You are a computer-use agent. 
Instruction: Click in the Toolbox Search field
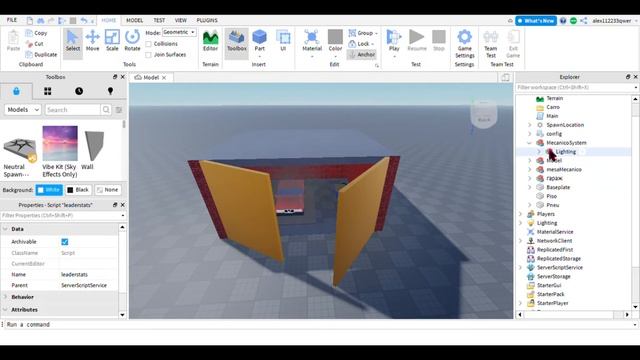point(73,109)
